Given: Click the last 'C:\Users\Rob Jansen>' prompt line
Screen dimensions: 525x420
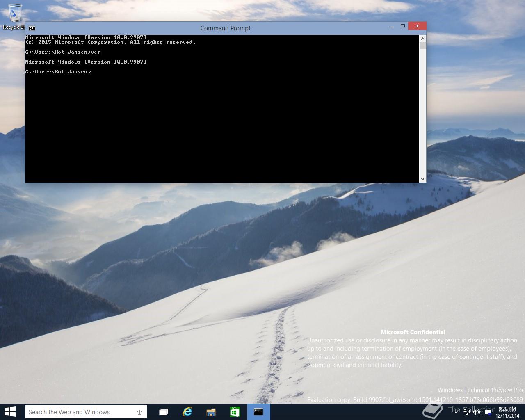Looking at the screenshot, I should tap(58, 72).
